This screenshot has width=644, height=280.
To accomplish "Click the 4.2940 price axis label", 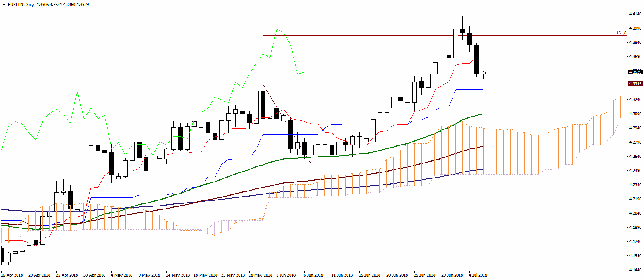I will (635, 128).
